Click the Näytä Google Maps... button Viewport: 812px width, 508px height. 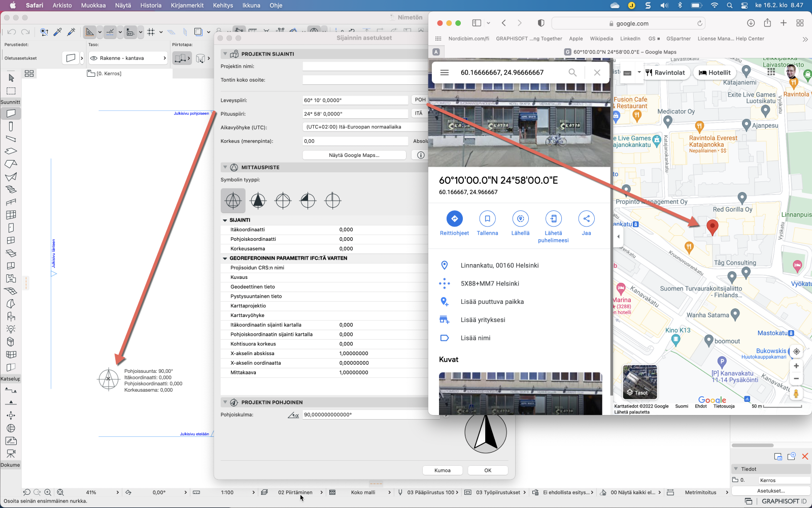point(354,155)
